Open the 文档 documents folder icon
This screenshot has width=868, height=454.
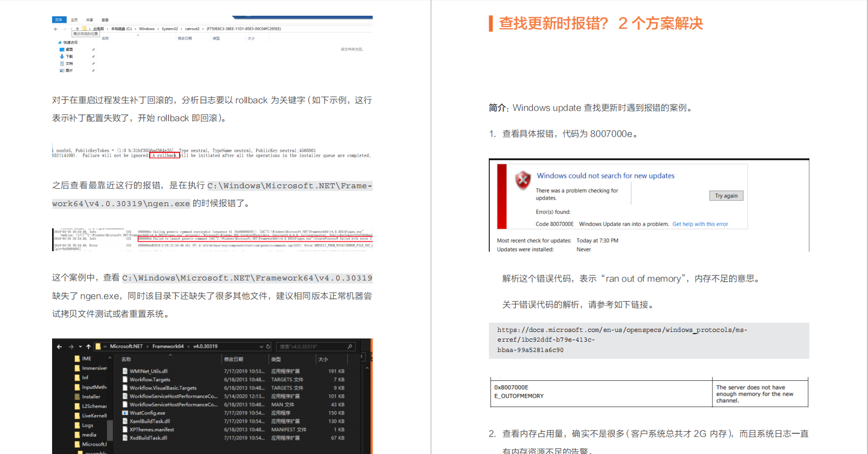pos(62,63)
